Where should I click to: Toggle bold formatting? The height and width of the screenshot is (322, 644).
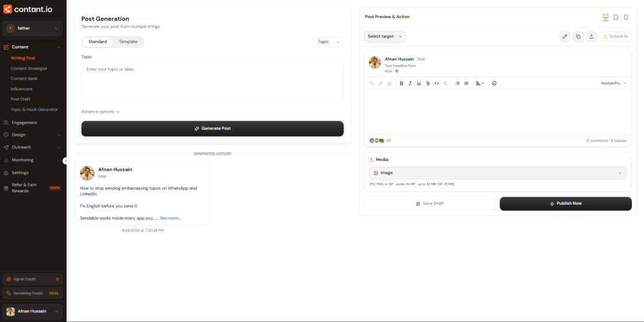tap(401, 83)
